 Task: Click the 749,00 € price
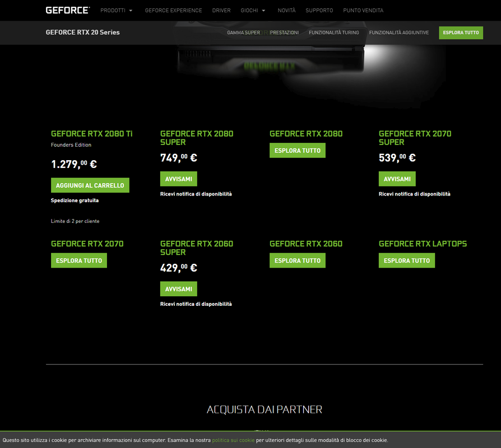pyautogui.click(x=179, y=158)
